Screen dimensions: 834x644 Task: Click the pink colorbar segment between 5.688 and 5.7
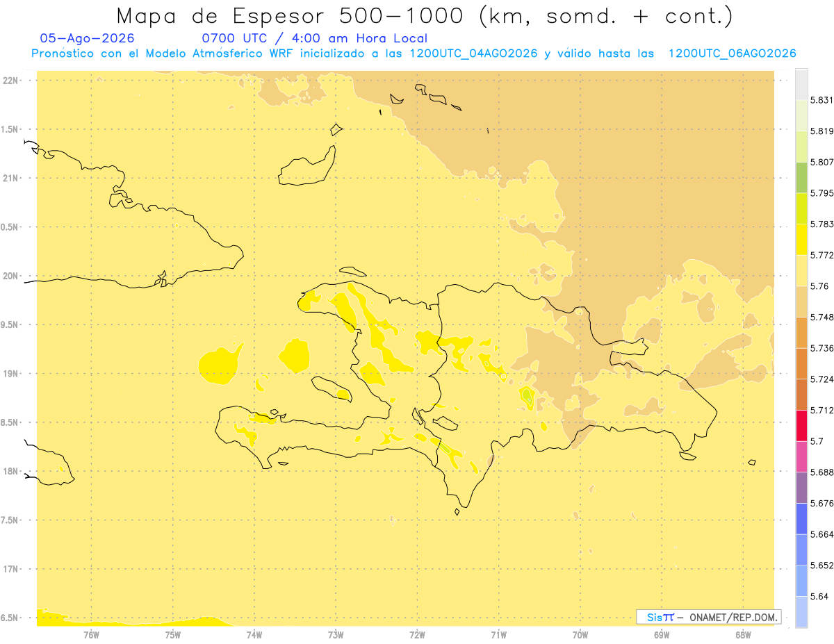[x=801, y=456]
